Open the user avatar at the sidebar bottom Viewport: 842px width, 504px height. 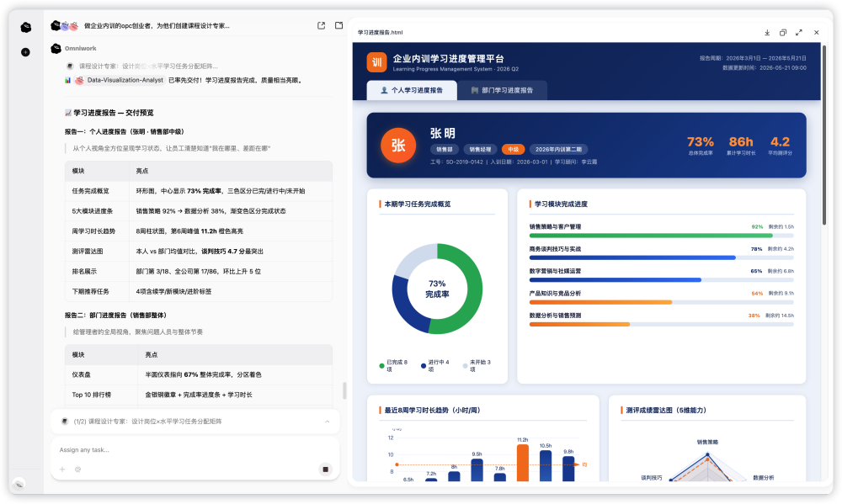tap(19, 484)
